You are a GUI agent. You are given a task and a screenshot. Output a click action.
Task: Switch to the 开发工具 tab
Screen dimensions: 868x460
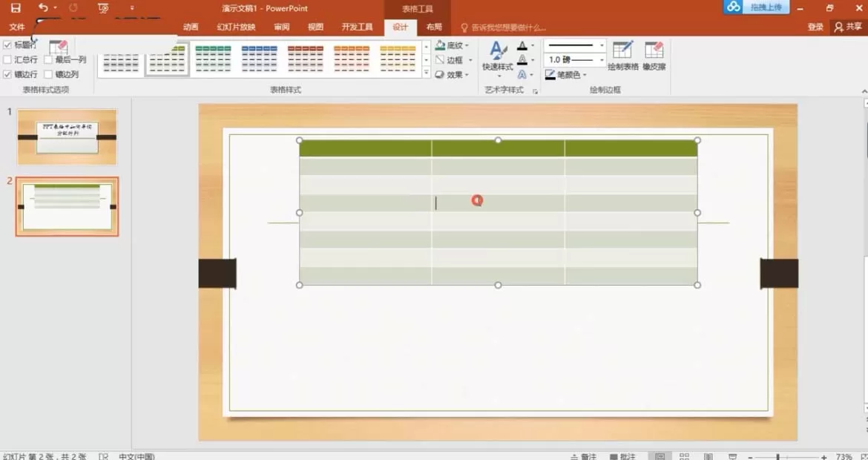(x=357, y=27)
